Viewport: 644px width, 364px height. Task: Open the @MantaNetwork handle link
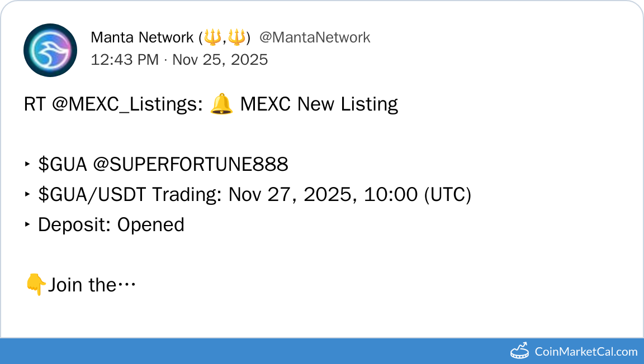tap(315, 38)
